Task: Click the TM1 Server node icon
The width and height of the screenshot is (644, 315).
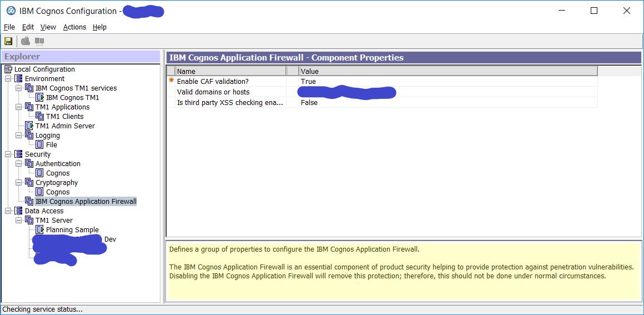Action: click(x=29, y=221)
